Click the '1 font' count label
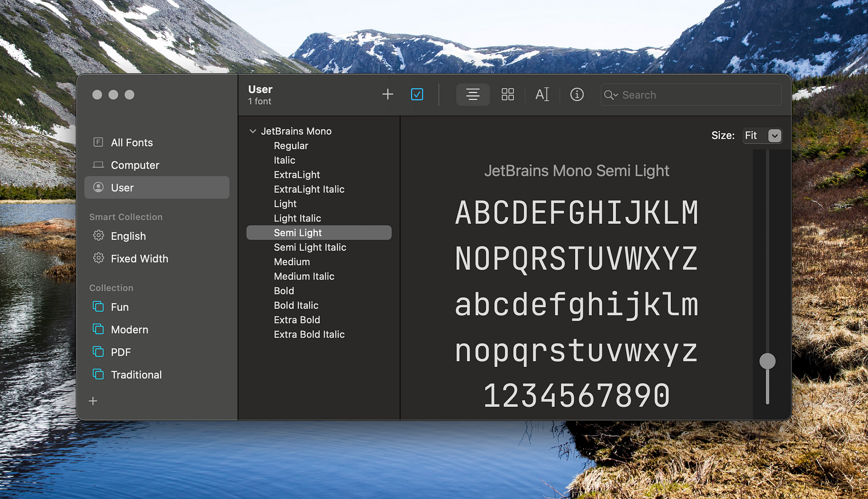This screenshot has height=499, width=868. coord(260,101)
